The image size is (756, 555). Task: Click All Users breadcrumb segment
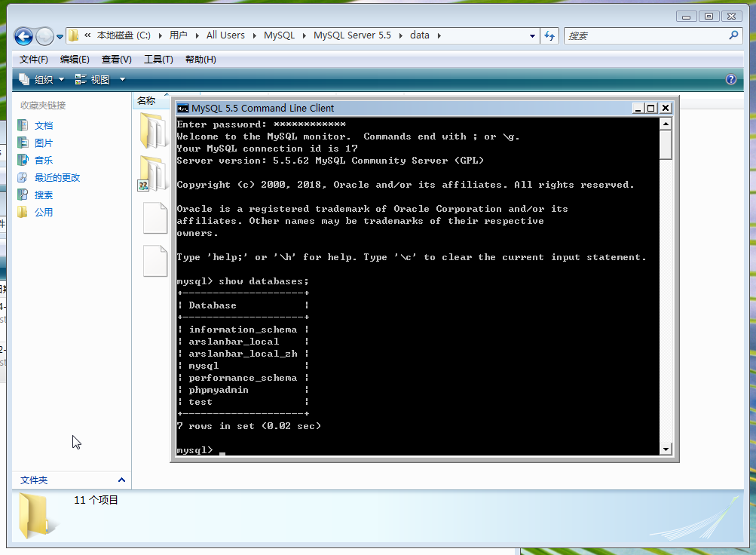click(x=225, y=35)
